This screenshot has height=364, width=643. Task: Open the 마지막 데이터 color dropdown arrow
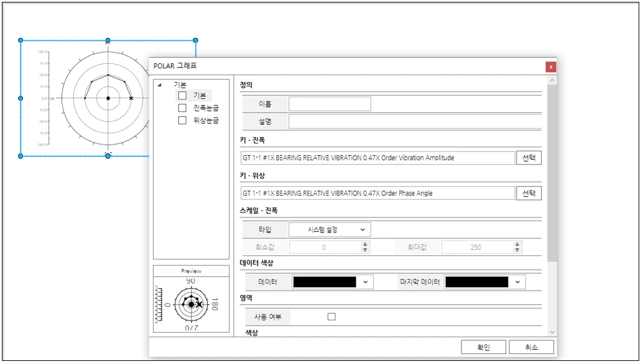point(517,282)
